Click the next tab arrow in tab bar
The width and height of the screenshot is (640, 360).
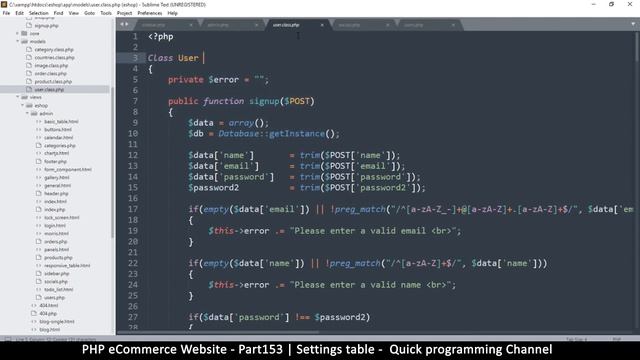pos(127,24)
